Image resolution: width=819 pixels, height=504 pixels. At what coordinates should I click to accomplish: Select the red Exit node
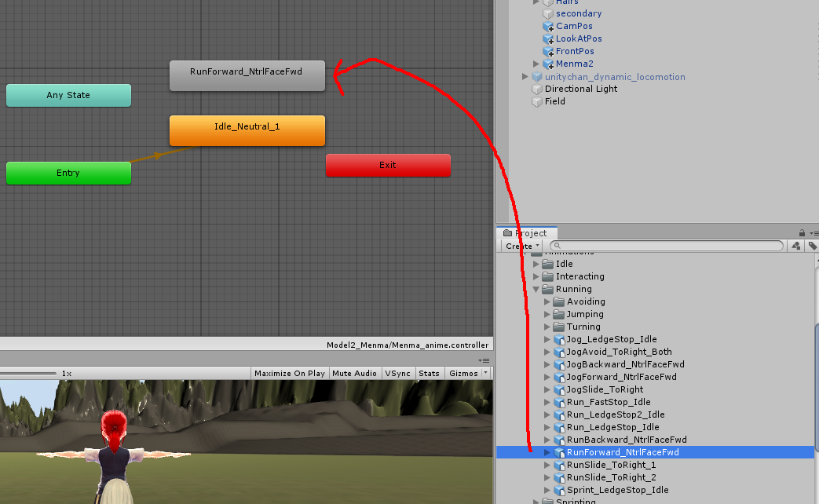click(388, 165)
